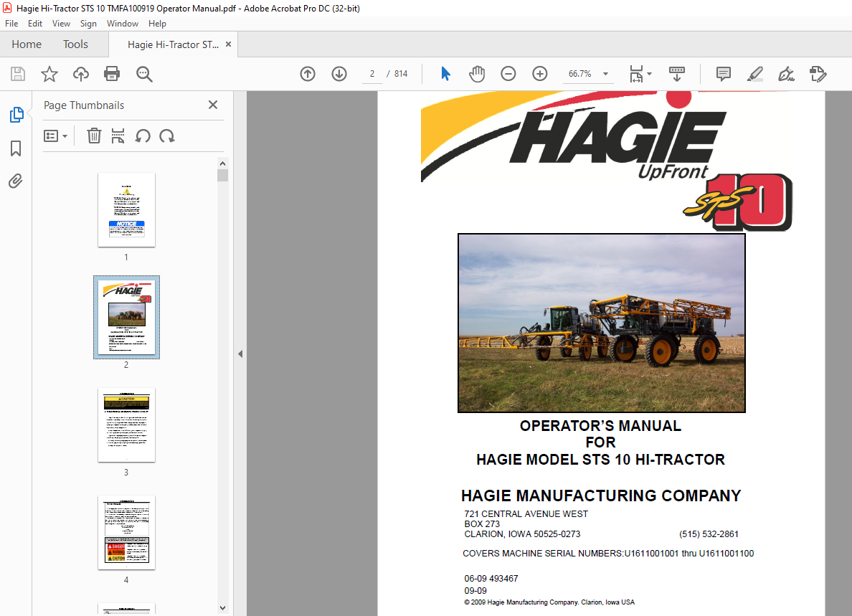Expand page fit options arrow

649,74
